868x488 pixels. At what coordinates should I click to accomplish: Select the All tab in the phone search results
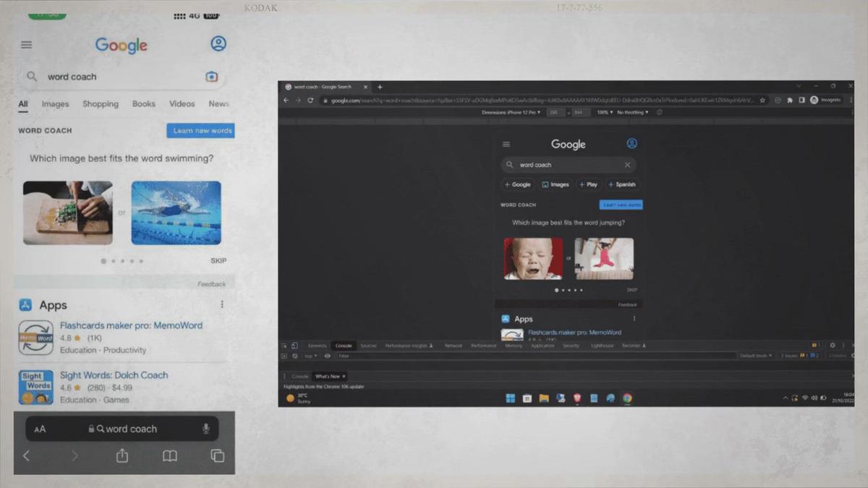click(23, 104)
